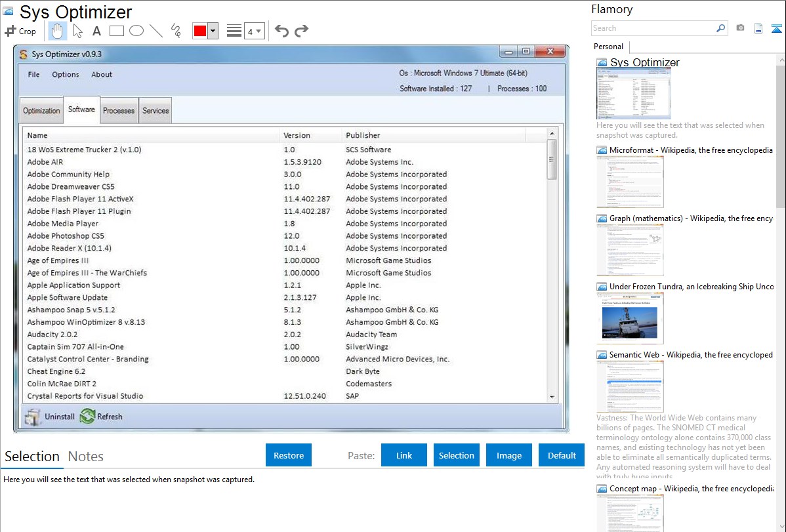Image resolution: width=786 pixels, height=532 pixels.
Task: Select the Crop tool
Action: 20,31
